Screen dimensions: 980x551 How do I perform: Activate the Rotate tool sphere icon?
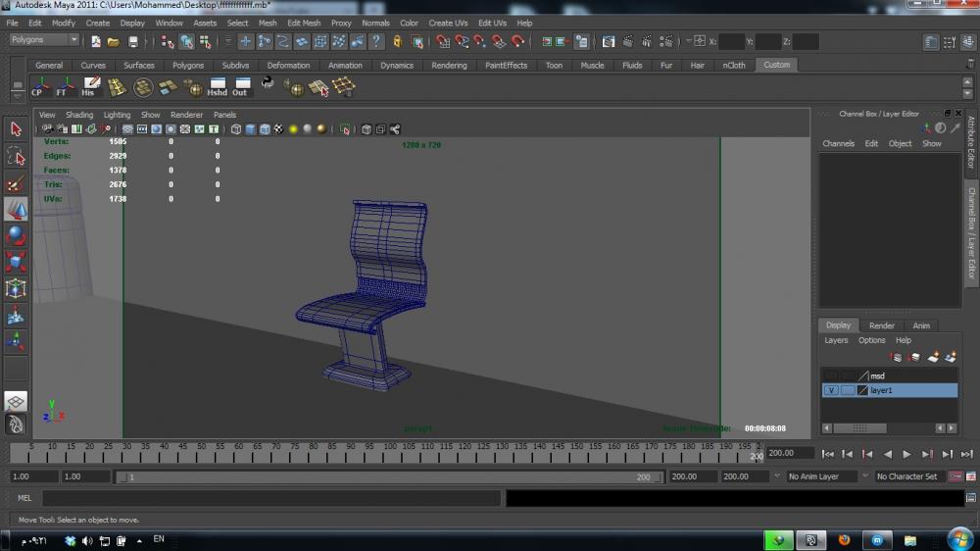tap(16, 235)
